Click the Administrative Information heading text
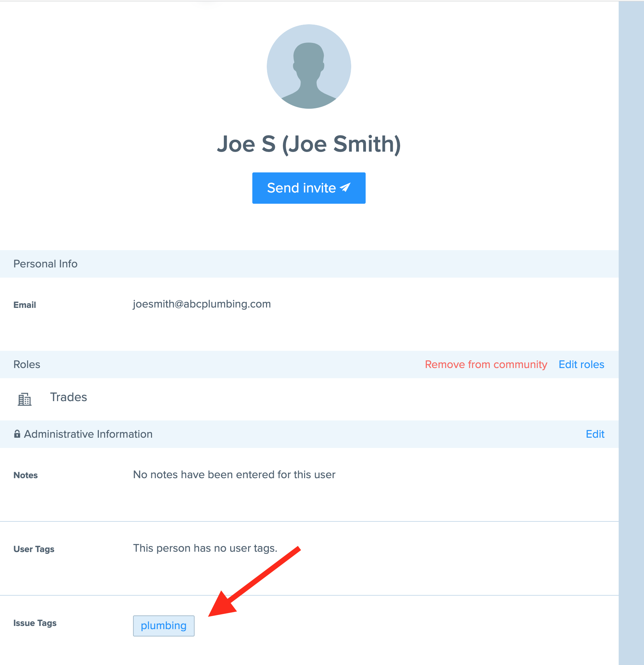Screen dimensions: 644x665 coord(88,434)
